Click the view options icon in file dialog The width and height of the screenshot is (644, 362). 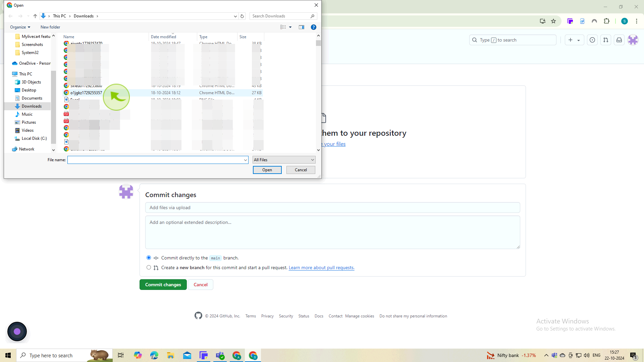click(285, 27)
